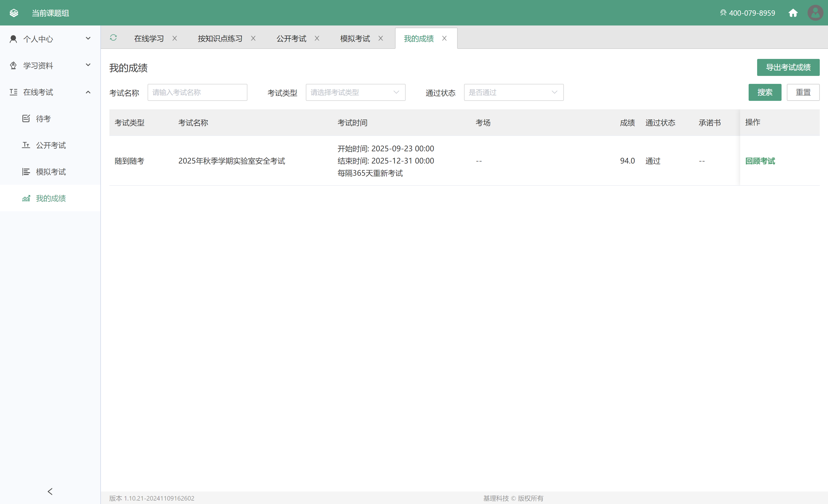Screen dimensions: 828x504
Task: Switch to the 公开考试 tab
Action: tap(291, 39)
